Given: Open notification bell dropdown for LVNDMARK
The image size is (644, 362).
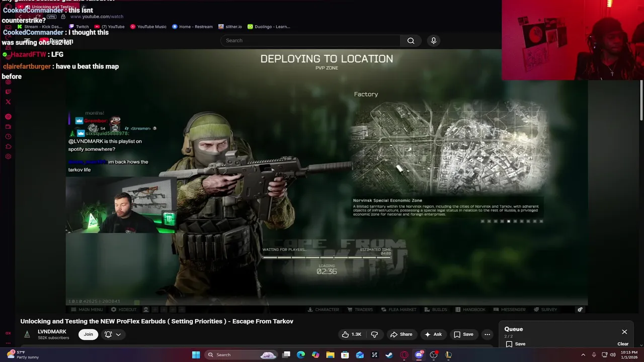Looking at the screenshot, I should (x=113, y=334).
